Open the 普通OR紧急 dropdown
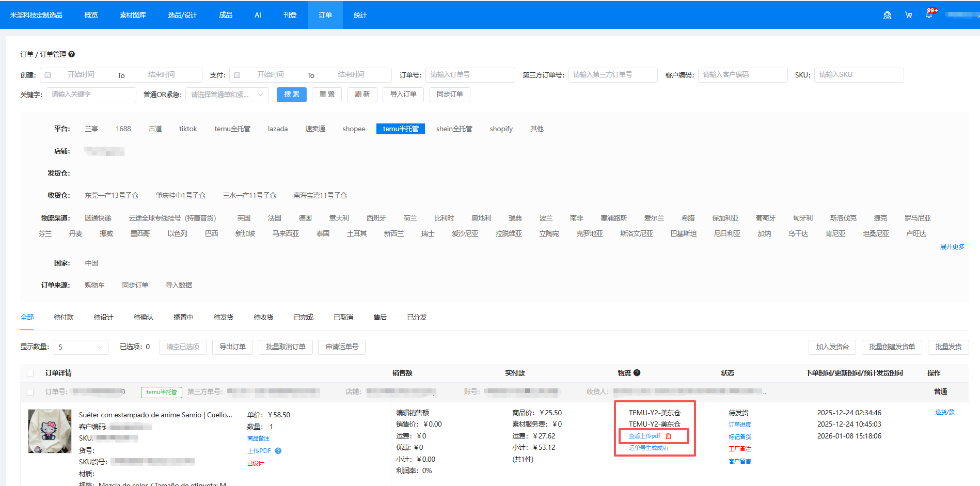Screen dimensions: 980x486 pos(227,95)
